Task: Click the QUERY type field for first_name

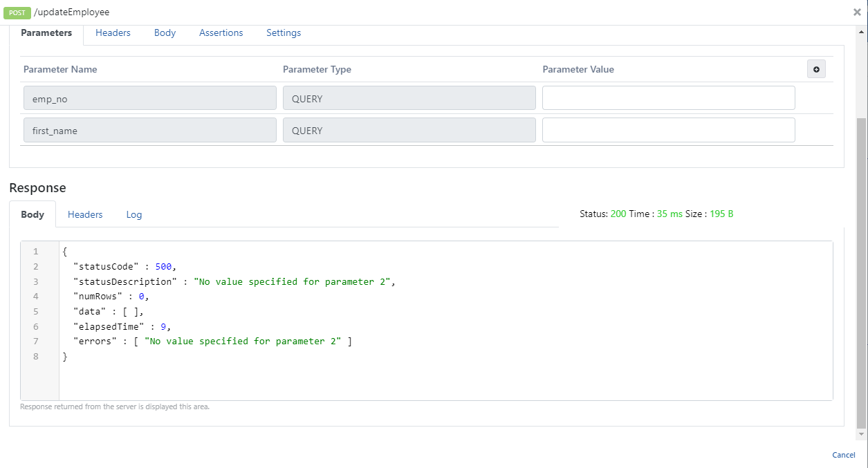Action: [x=409, y=130]
